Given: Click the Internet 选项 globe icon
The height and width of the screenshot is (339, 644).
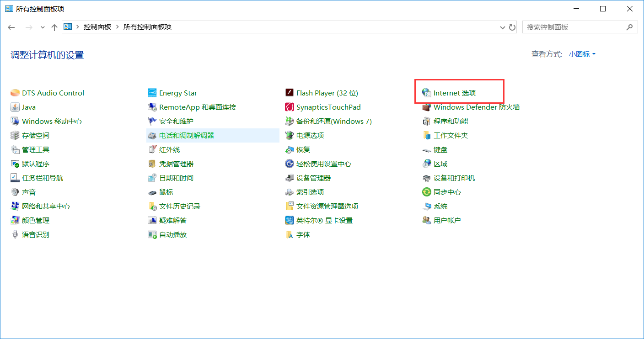Looking at the screenshot, I should [x=426, y=93].
